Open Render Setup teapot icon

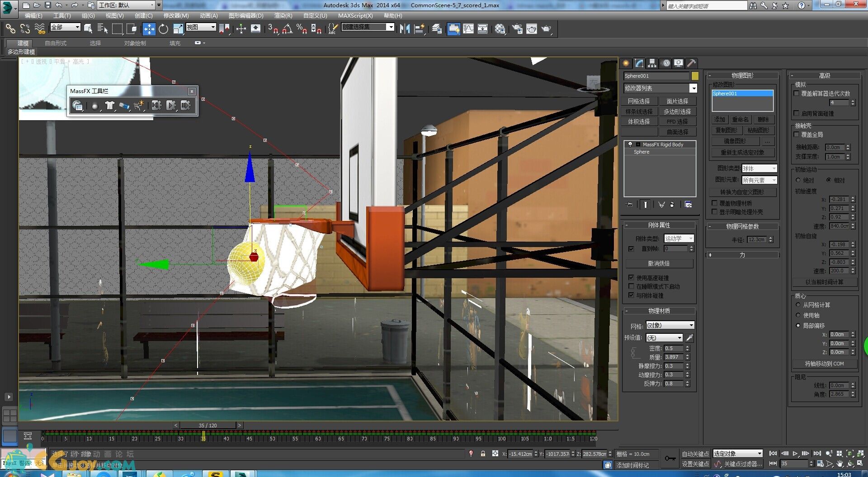pos(517,29)
